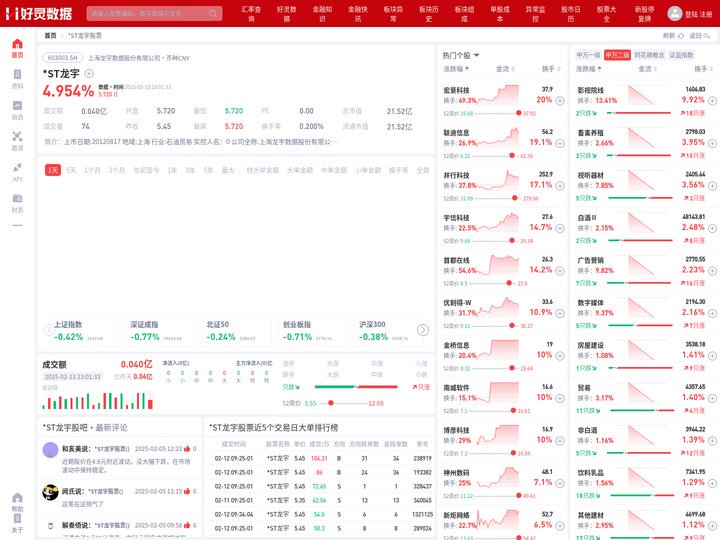Screen dimensions: 720x540
Task: Select the 5年 chart range
Action: [208, 170]
